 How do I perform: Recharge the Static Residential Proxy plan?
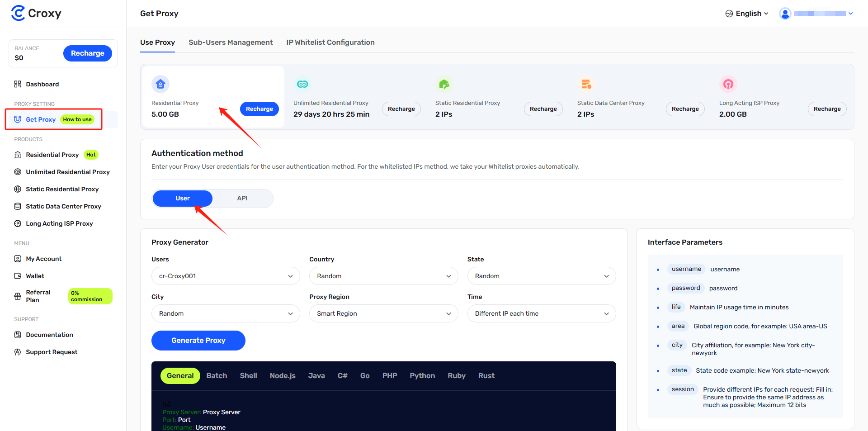click(x=543, y=109)
